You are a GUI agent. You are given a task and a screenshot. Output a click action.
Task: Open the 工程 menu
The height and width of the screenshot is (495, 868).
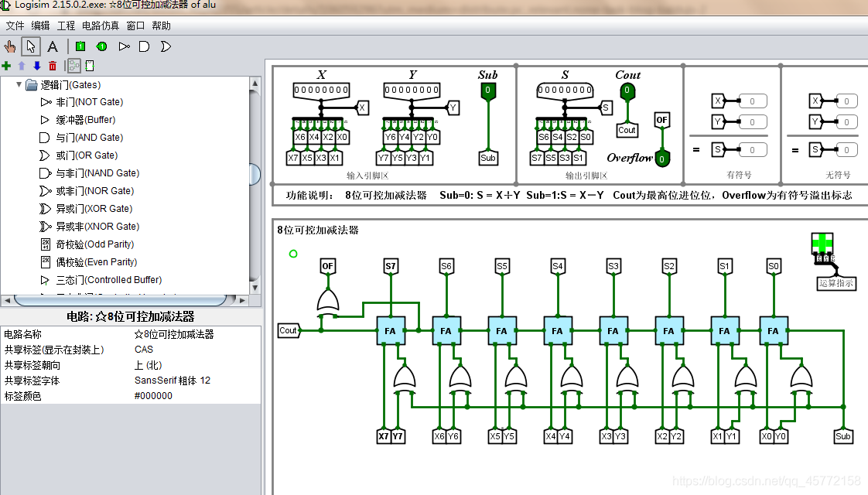(66, 26)
